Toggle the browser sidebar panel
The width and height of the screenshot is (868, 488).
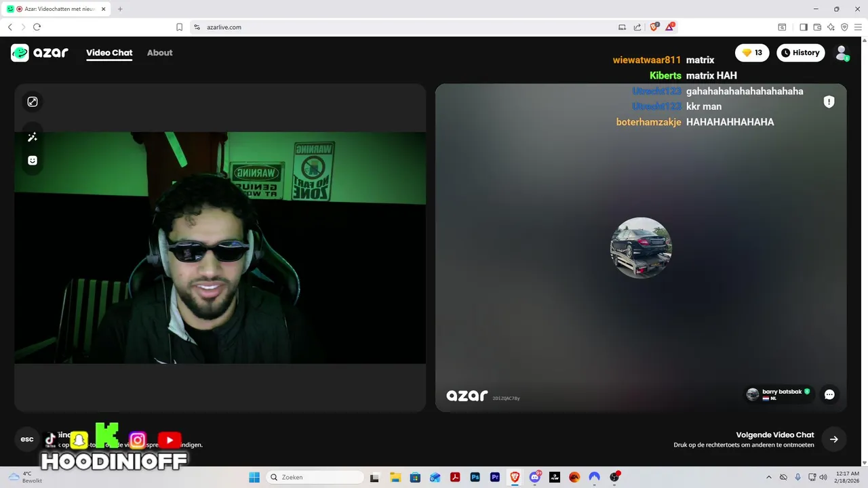[804, 27]
